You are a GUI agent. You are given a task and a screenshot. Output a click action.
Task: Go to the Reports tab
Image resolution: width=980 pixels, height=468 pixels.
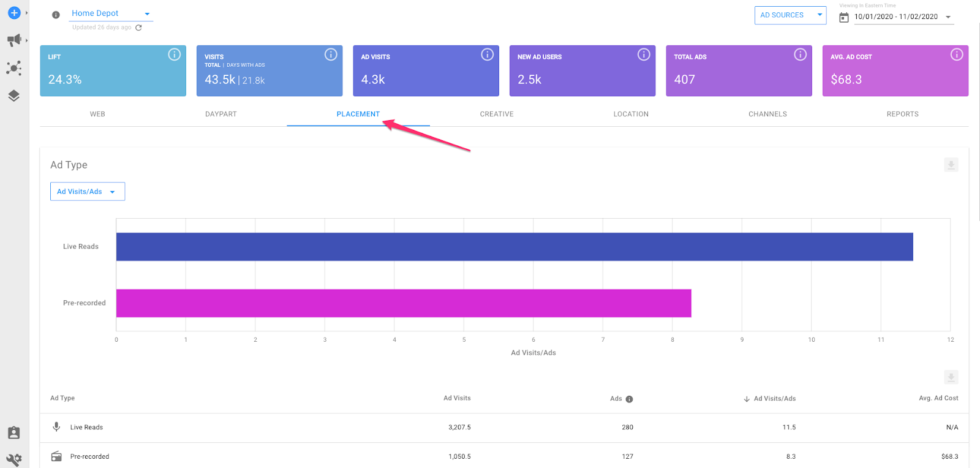(902, 115)
